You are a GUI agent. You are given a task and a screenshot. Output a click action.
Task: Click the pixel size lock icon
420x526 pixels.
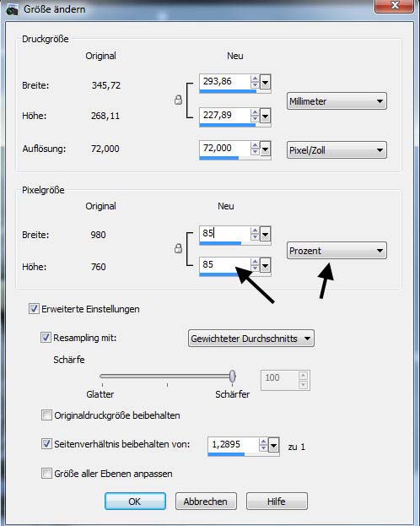(178, 248)
